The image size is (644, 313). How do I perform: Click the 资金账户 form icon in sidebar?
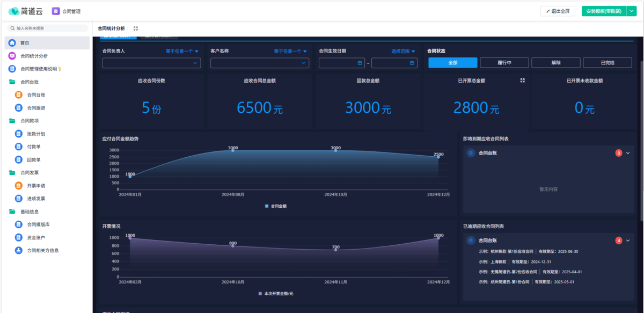[x=19, y=237]
